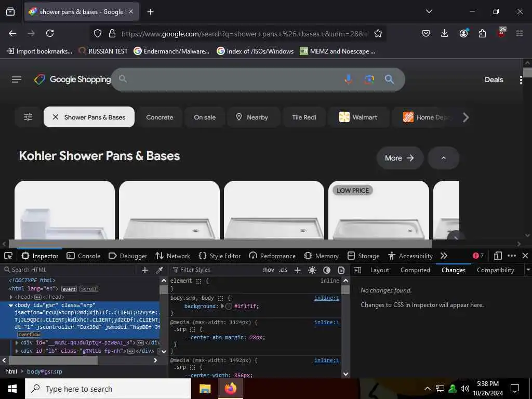The height and width of the screenshot is (399, 532).
Task: Open the Firefox account icon
Action: click(463, 33)
